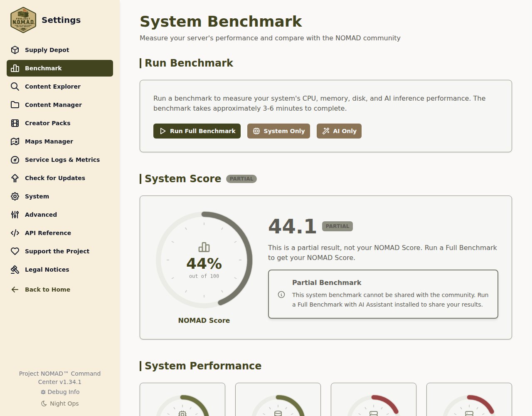Toggle Night Ops mode
This screenshot has height=416, width=532.
point(60,404)
